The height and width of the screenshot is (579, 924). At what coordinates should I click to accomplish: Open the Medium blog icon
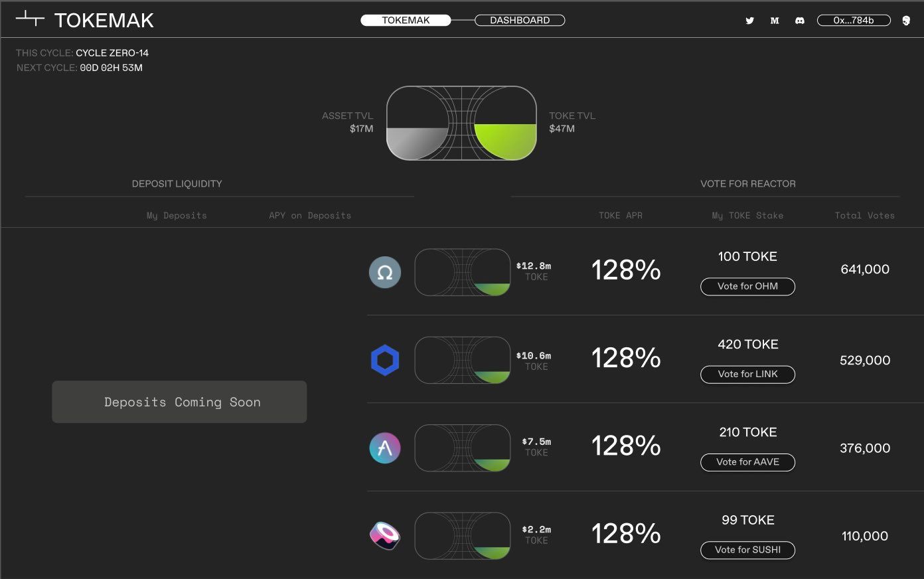pyautogui.click(x=775, y=21)
